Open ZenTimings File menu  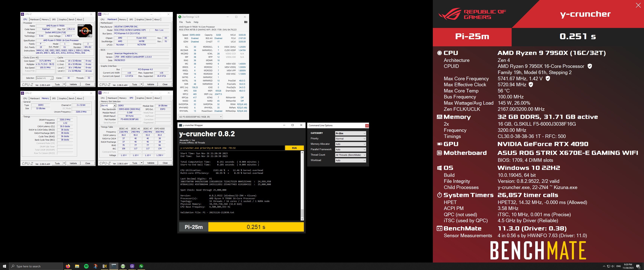tap(181, 22)
